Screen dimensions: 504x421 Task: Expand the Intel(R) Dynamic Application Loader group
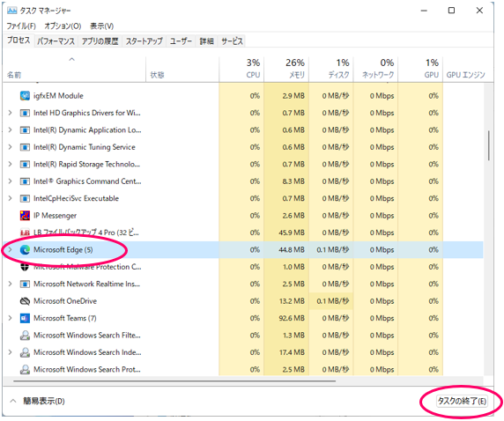(x=10, y=129)
